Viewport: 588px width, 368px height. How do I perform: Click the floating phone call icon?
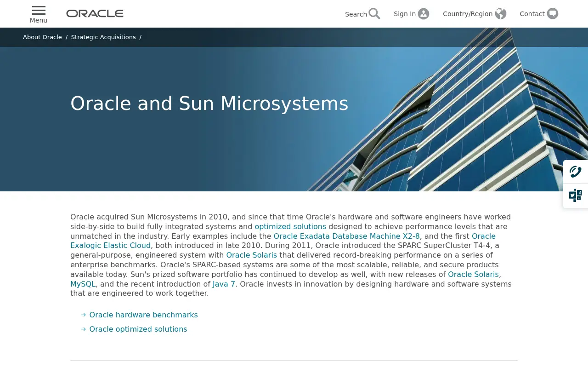[x=576, y=172]
